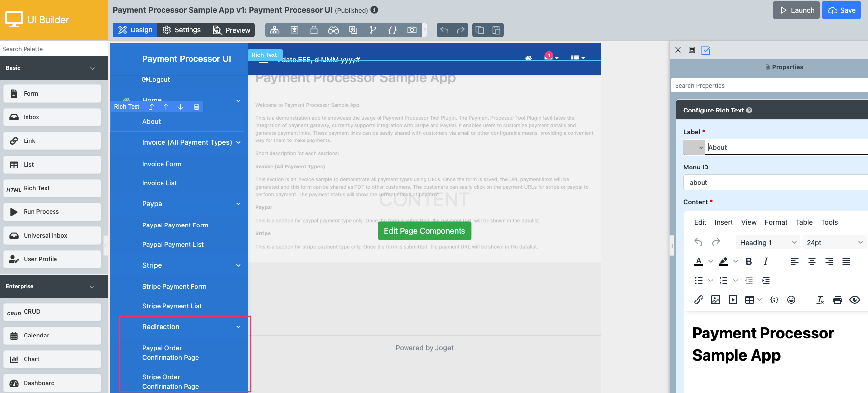Viewport: 868px width, 393px height.
Task: Increase indent in content editor
Action: pos(766,281)
